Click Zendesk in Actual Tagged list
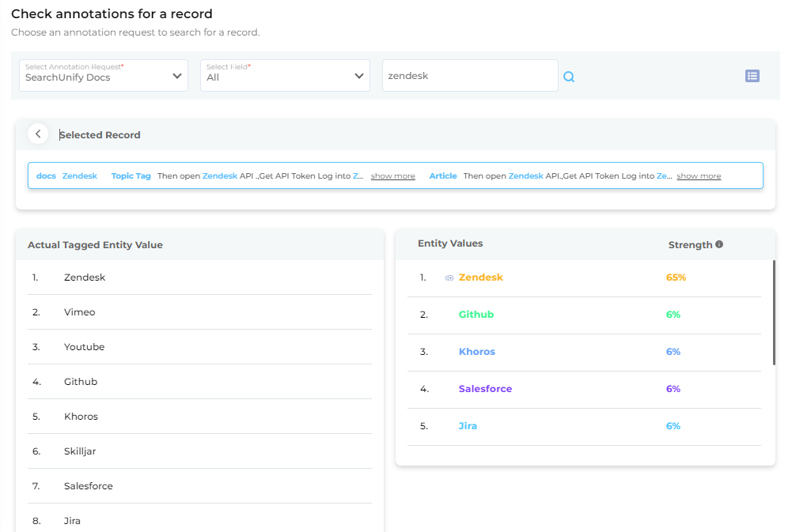The width and height of the screenshot is (792, 532). point(85,277)
